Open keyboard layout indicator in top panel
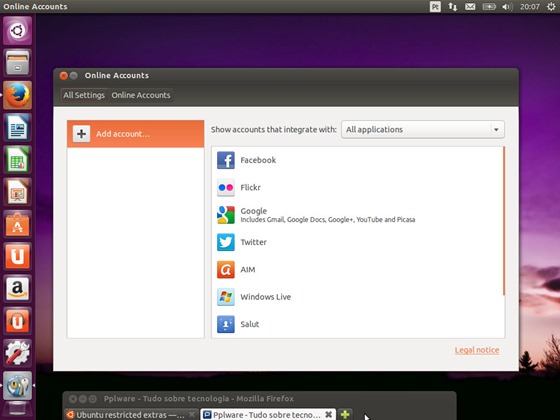The width and height of the screenshot is (560, 420). tap(435, 7)
